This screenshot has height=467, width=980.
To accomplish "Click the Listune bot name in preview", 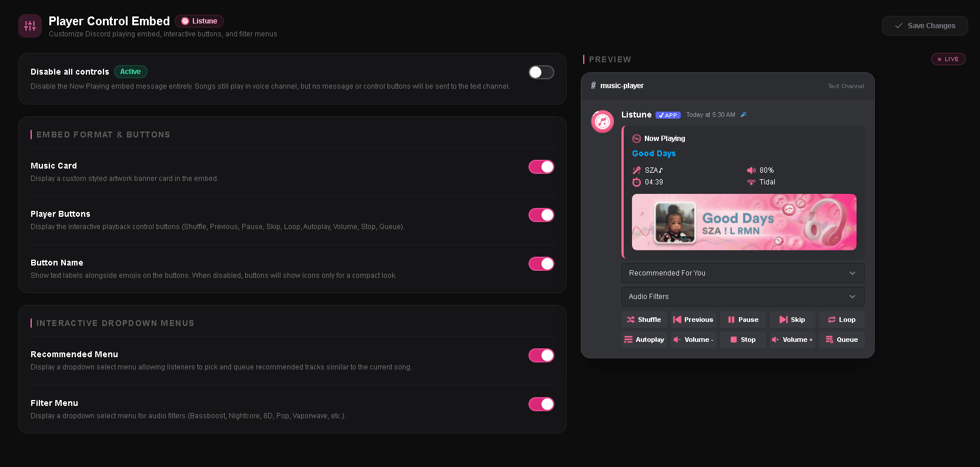I will click(x=636, y=115).
